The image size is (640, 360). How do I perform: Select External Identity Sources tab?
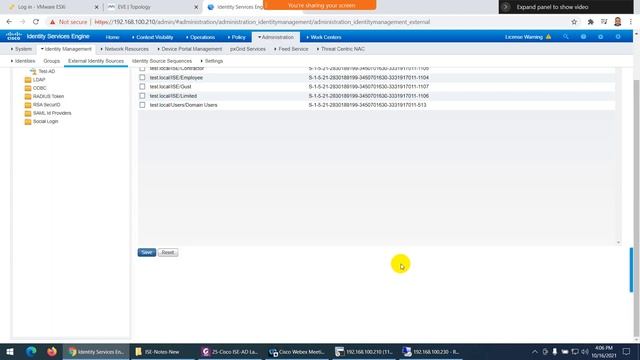(x=96, y=61)
